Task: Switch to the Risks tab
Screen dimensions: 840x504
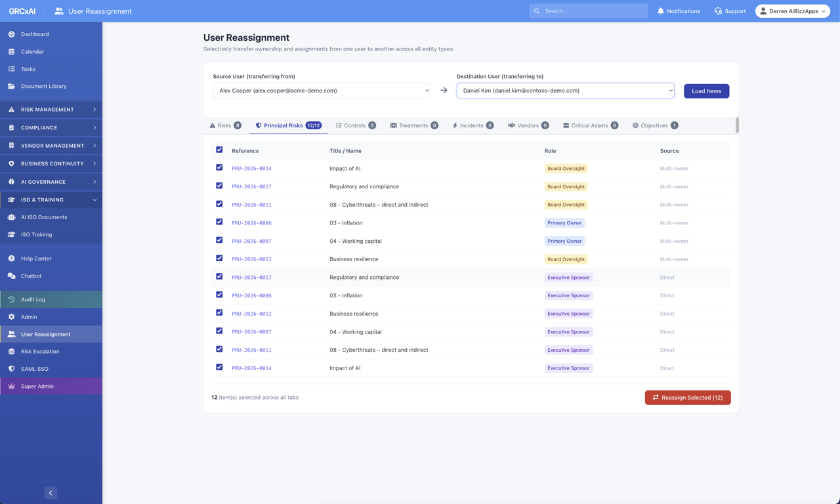Action: [224, 125]
